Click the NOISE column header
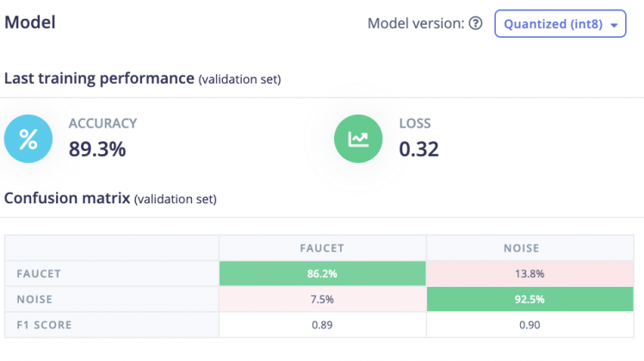 point(534,247)
